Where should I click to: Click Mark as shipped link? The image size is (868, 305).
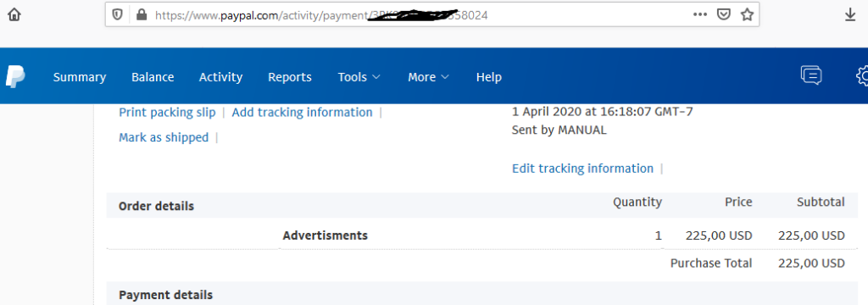tap(164, 137)
